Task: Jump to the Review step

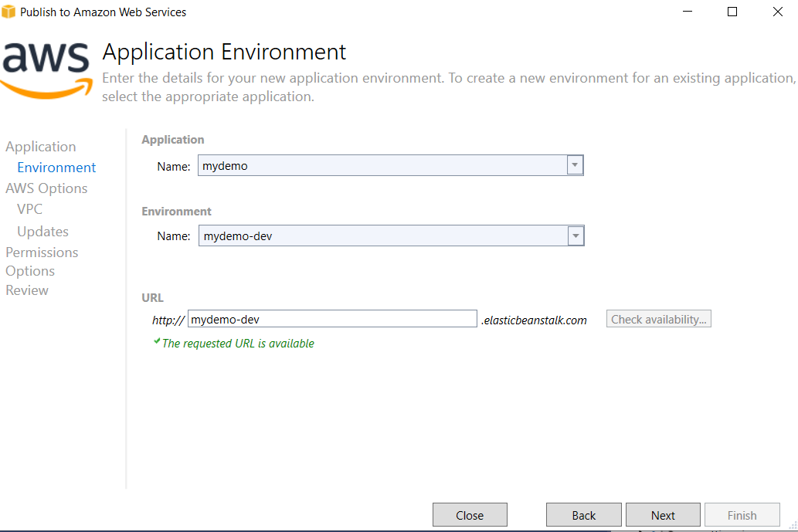Action: click(x=27, y=290)
